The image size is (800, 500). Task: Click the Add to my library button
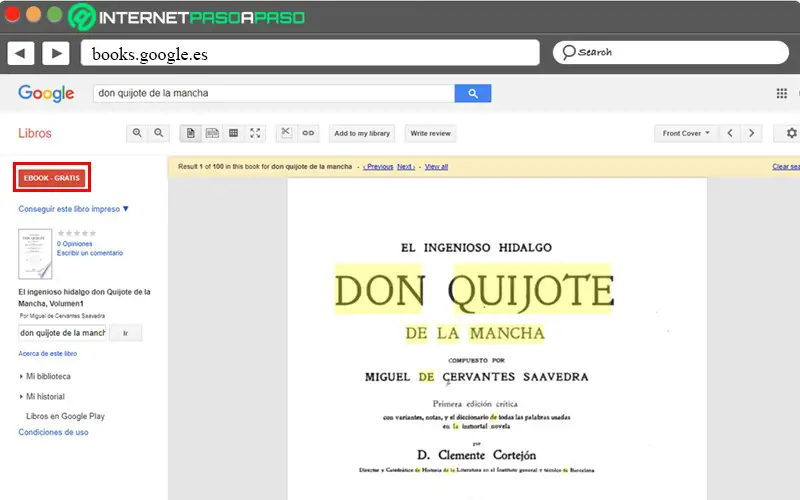[362, 133]
